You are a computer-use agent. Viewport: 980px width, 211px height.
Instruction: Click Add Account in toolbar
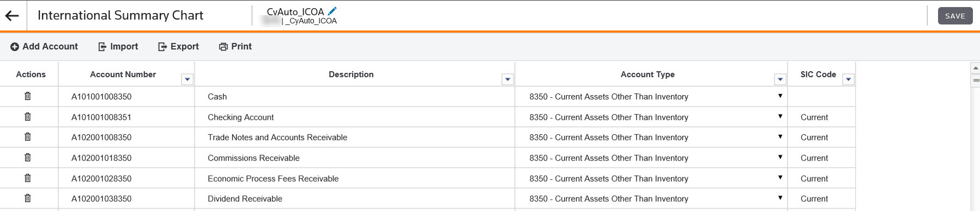[44, 47]
